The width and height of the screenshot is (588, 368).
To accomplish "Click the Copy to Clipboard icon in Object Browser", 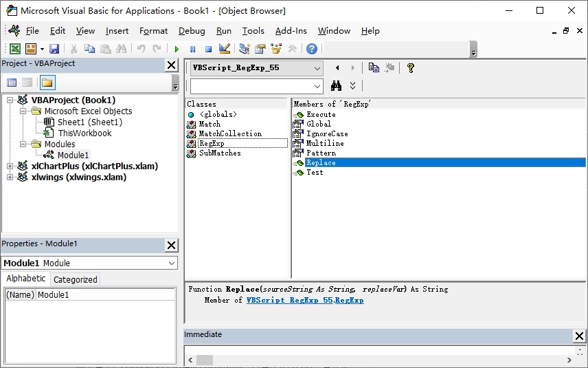I will pyautogui.click(x=374, y=67).
